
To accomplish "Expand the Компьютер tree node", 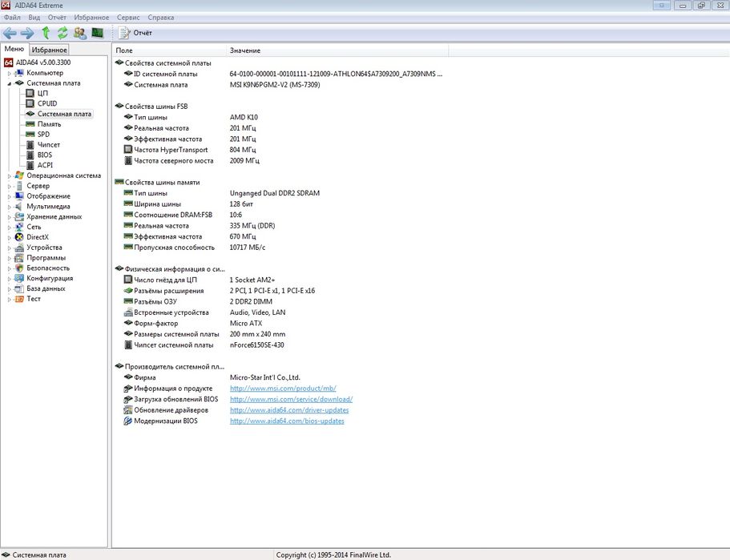I will pyautogui.click(x=9, y=73).
